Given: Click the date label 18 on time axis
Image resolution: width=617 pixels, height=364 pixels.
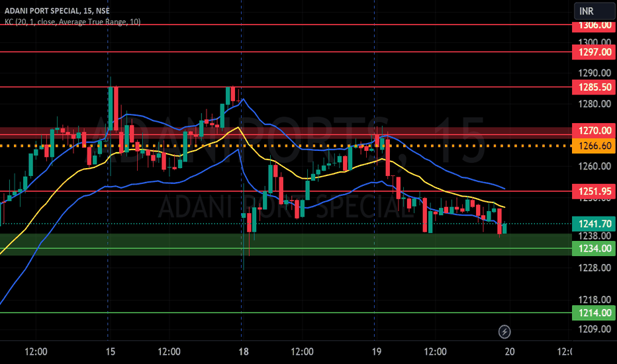Looking at the screenshot, I should coord(244,351).
